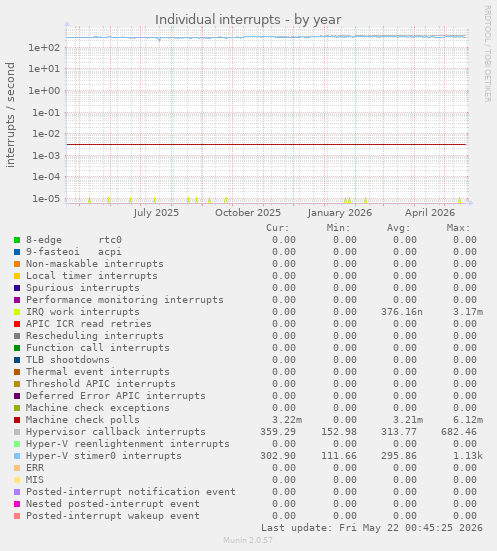Screen dimensions: 497x551
Task: Click the lime IRQ work interrupts swatch
Action: [x=17, y=312]
